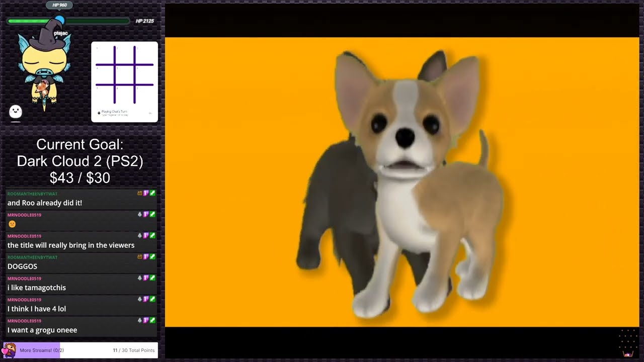Click the 'i like tamagotchis' message
This screenshot has width=644, height=362.
[x=36, y=288]
